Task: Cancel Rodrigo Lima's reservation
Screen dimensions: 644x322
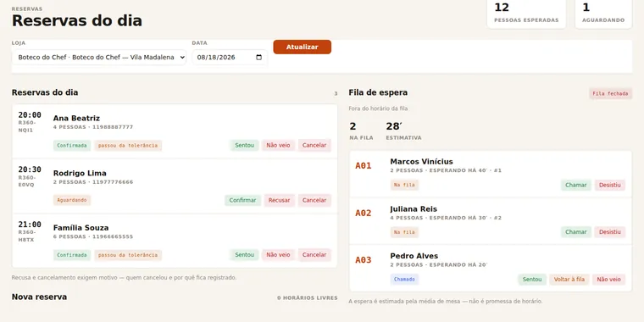Action: (314, 201)
